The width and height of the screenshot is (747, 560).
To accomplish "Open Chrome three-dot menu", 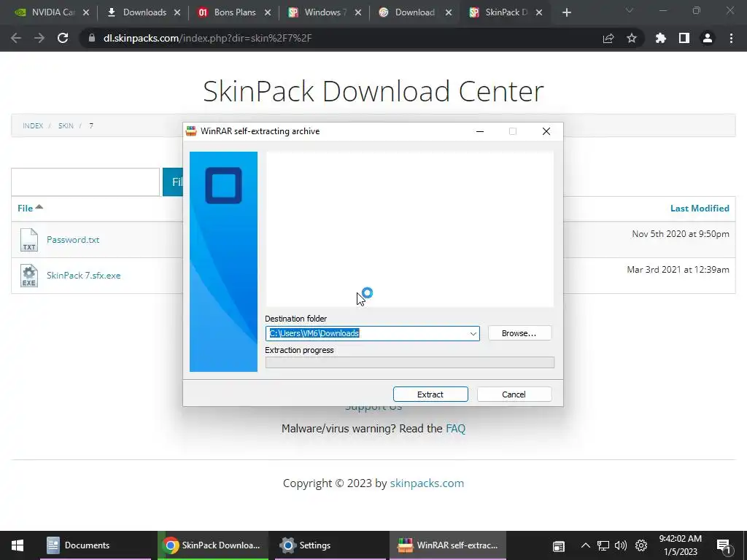I will tap(731, 38).
